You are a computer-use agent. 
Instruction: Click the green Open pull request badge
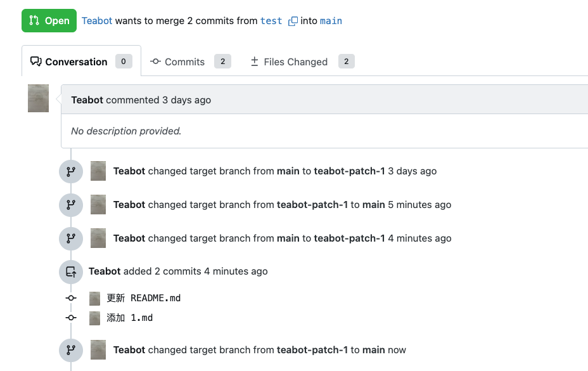click(49, 21)
